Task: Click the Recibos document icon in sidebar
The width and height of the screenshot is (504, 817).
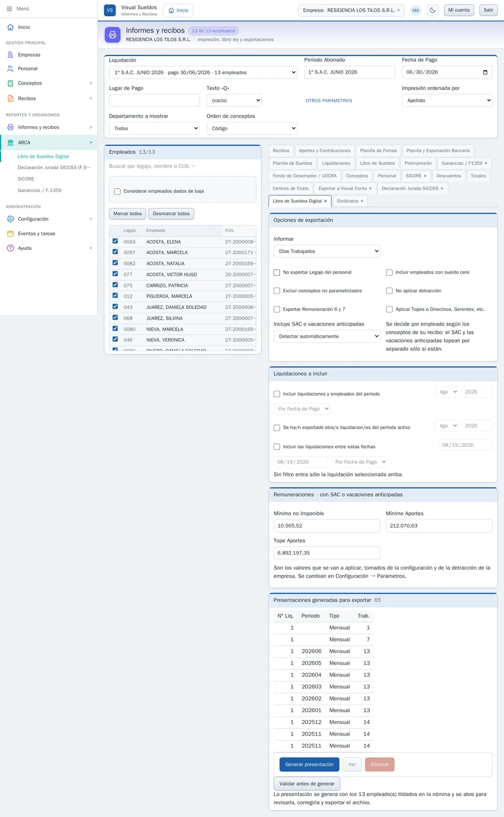Action: 10,99
